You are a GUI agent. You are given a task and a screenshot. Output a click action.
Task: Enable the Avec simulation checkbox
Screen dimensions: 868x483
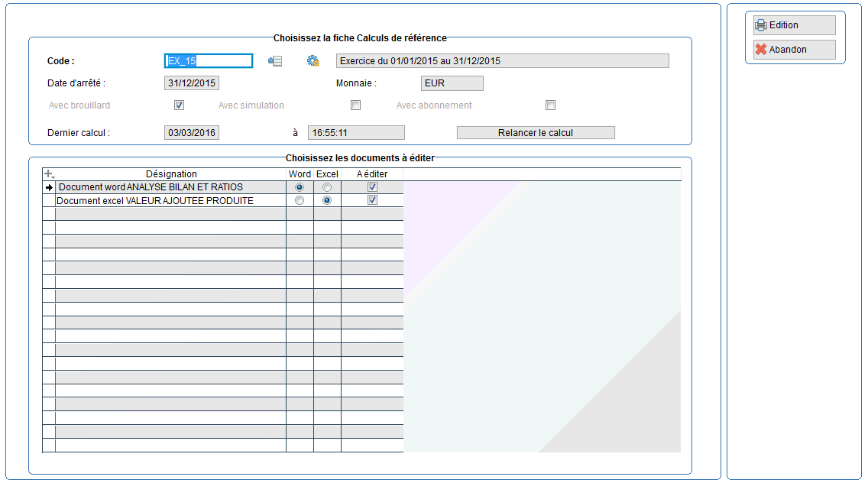point(355,105)
